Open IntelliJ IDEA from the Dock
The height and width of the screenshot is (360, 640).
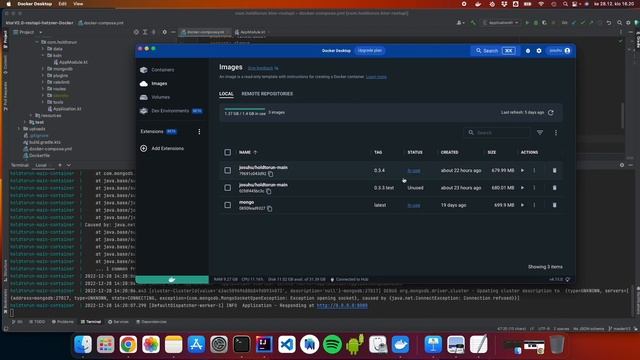click(x=264, y=344)
